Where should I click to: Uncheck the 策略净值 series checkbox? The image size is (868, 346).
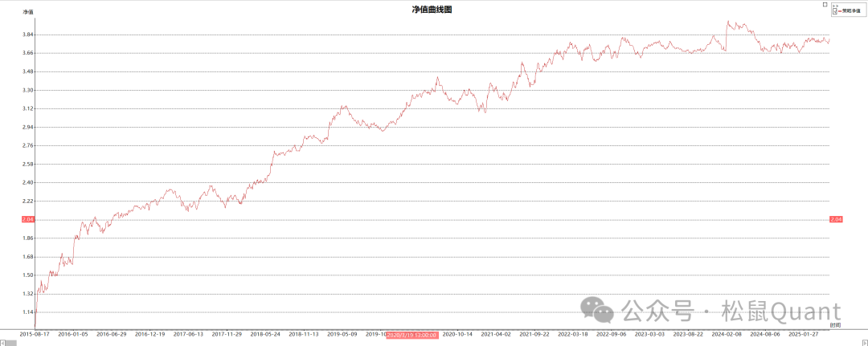click(x=836, y=11)
